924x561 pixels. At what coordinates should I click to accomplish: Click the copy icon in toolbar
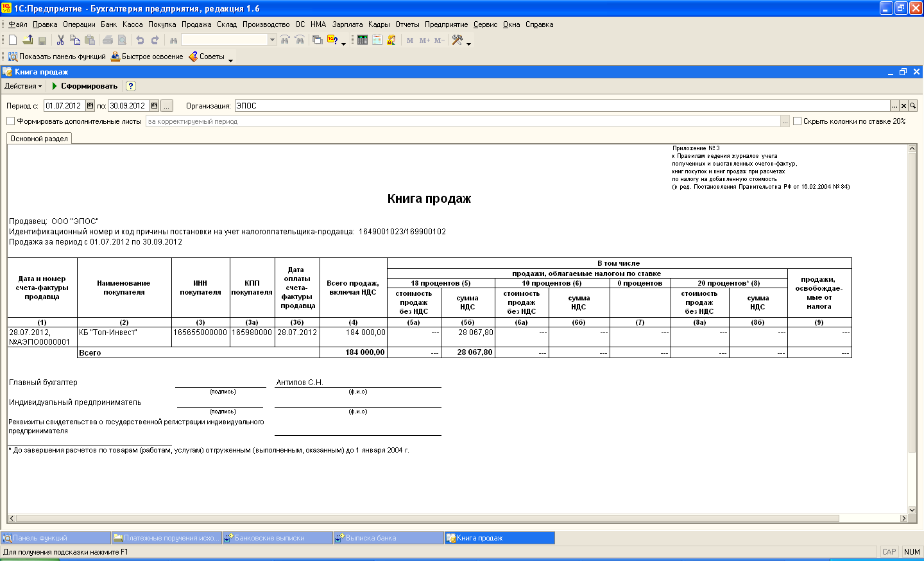(x=75, y=40)
